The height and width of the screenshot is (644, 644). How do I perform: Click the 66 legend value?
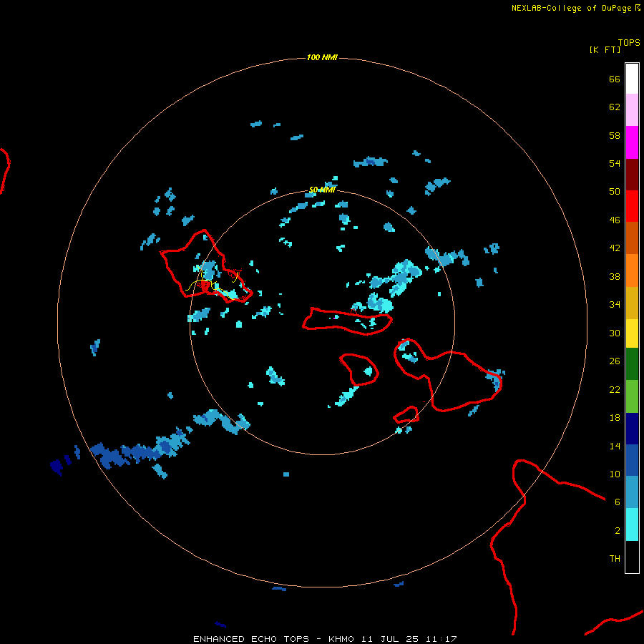pos(615,79)
